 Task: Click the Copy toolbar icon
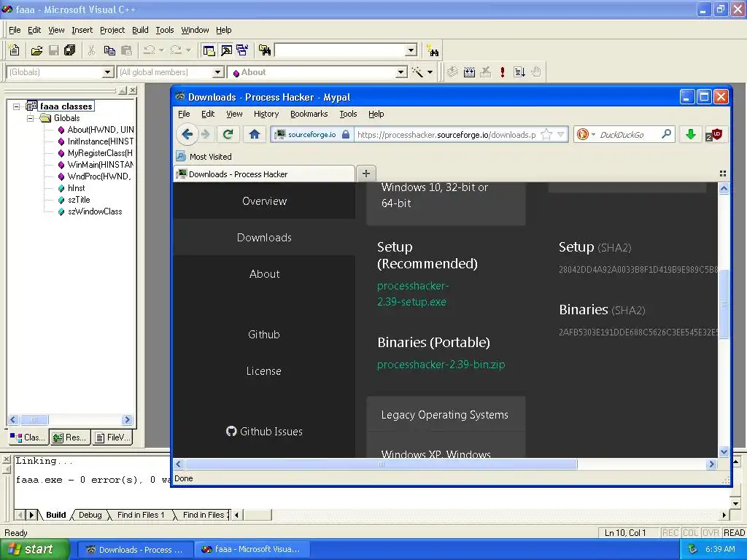pos(109,50)
